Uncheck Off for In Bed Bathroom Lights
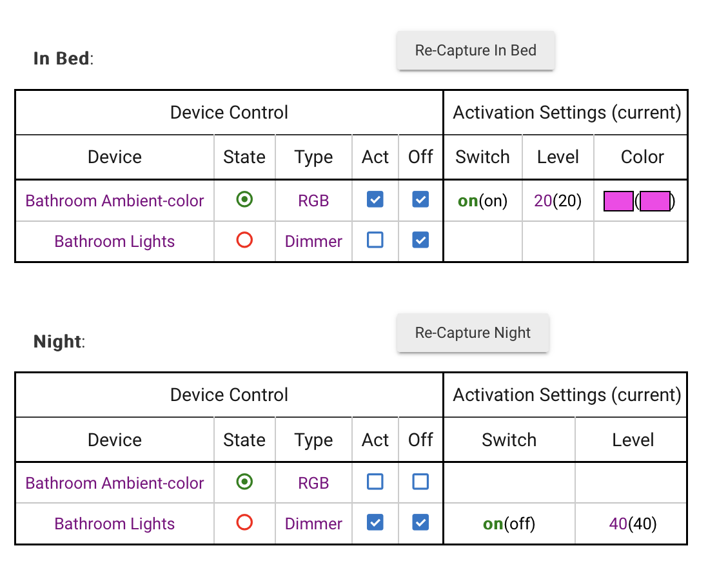The image size is (708, 588). (420, 240)
